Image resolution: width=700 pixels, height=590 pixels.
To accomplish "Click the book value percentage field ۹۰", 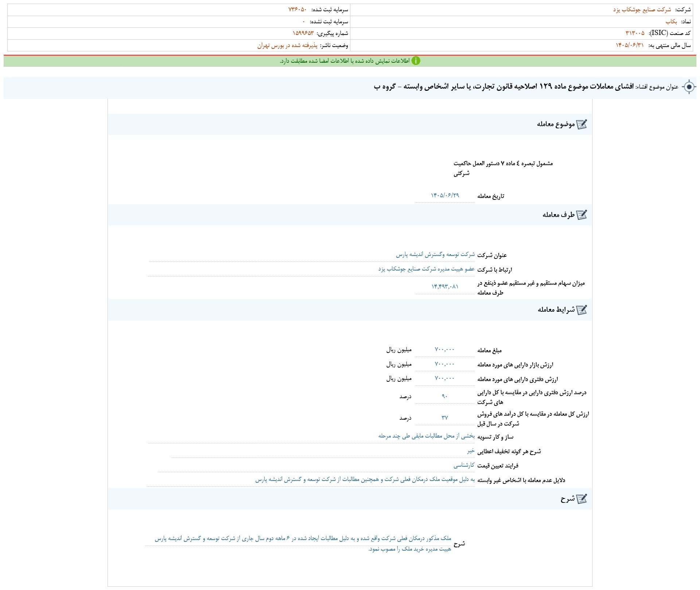I will (x=445, y=396).
